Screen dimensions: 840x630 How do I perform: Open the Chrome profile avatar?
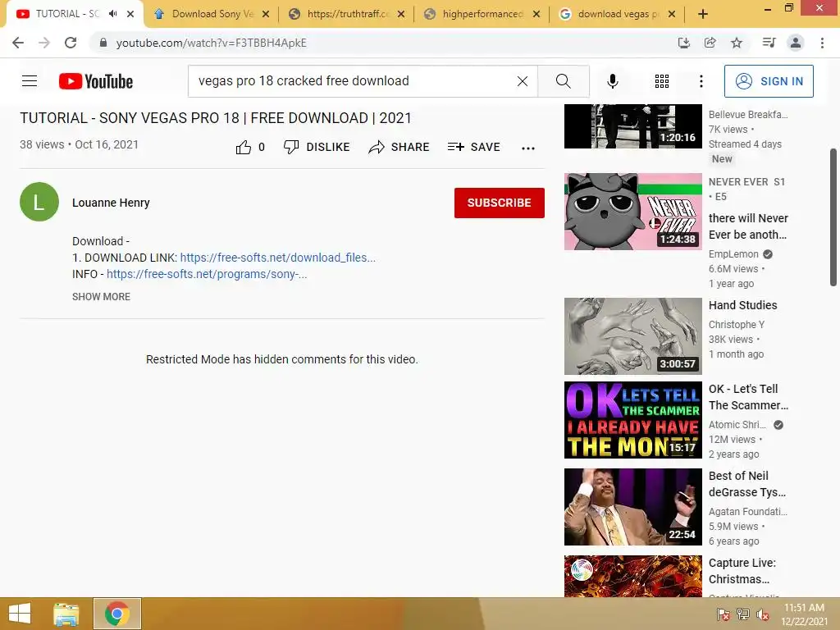[x=796, y=43]
